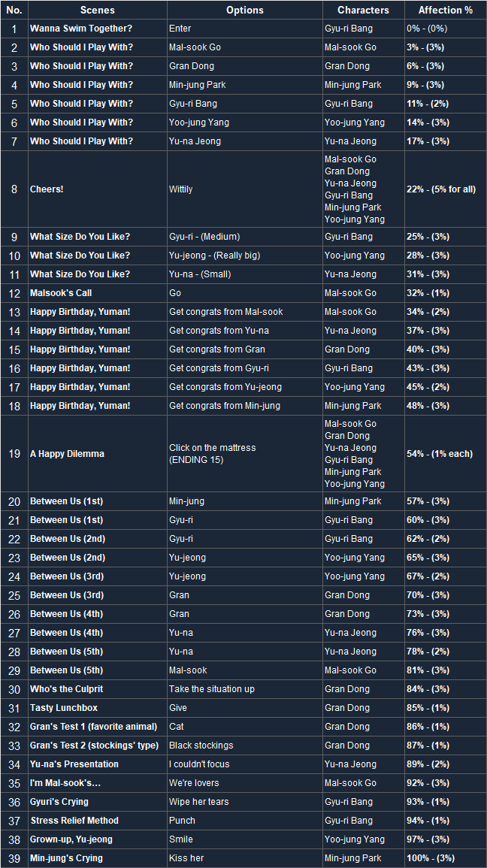Click the Characters column header

click(x=363, y=11)
